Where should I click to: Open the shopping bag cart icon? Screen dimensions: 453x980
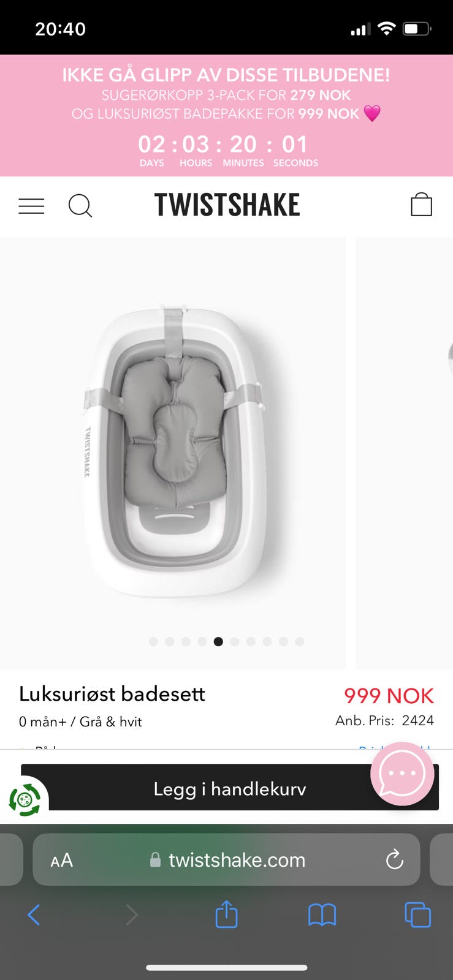(421, 205)
